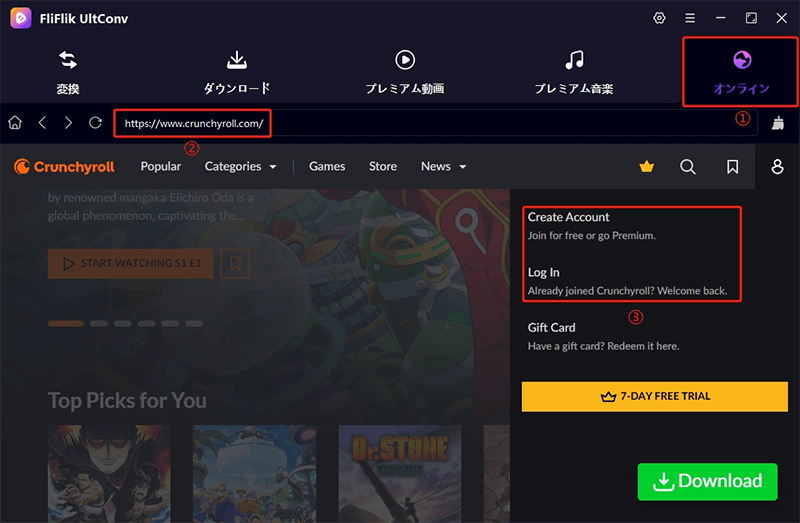Open the Dr. STONE thumbnail
The image size is (800, 523).
point(400,474)
